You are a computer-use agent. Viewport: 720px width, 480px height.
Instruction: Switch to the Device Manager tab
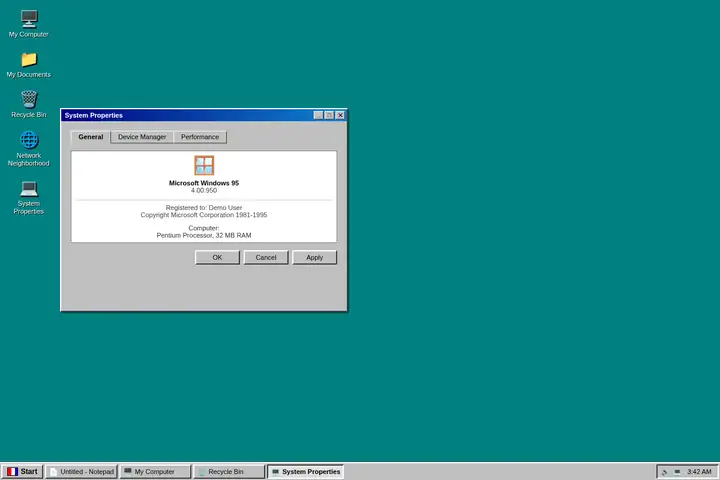[x=142, y=137]
